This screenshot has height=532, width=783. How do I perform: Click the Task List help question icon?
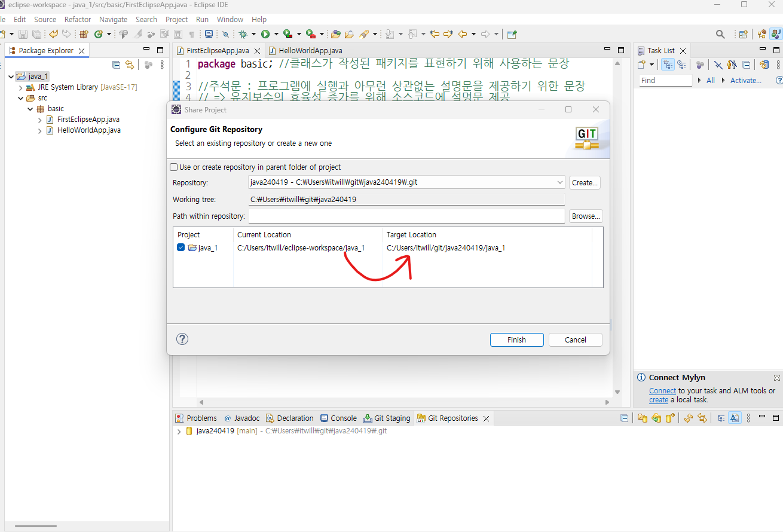click(x=779, y=80)
